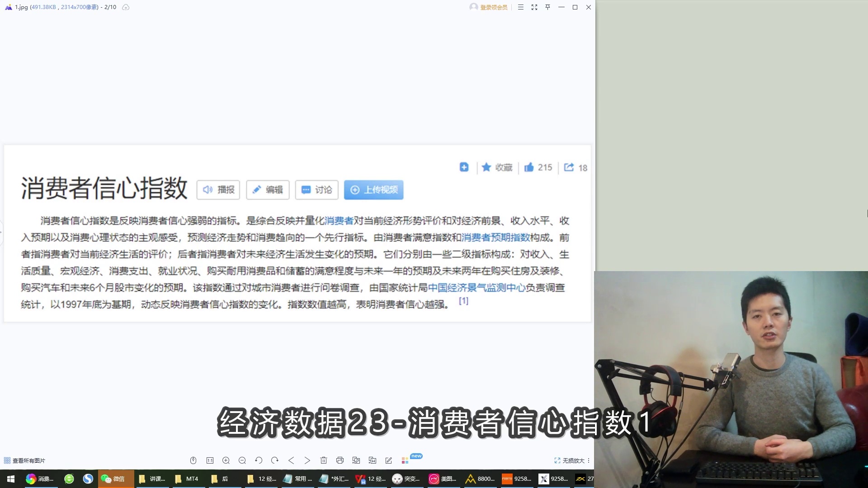Toggle pin window always on top
The width and height of the screenshot is (868, 488).
[x=547, y=7]
